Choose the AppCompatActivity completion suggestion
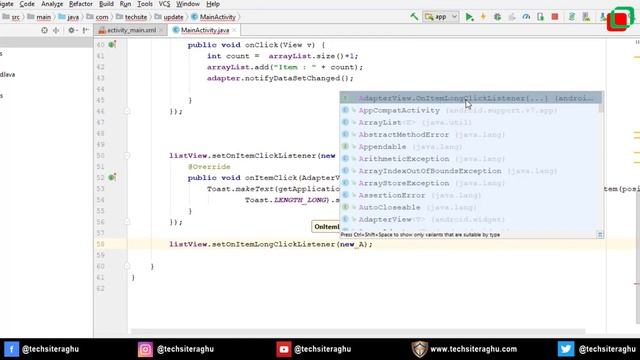The width and height of the screenshot is (640, 360). tap(470, 110)
